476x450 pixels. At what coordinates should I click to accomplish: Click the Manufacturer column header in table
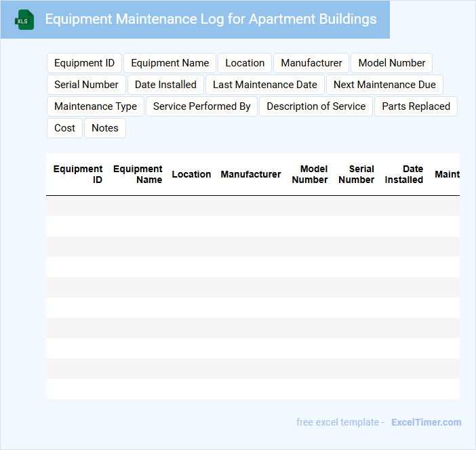point(250,174)
